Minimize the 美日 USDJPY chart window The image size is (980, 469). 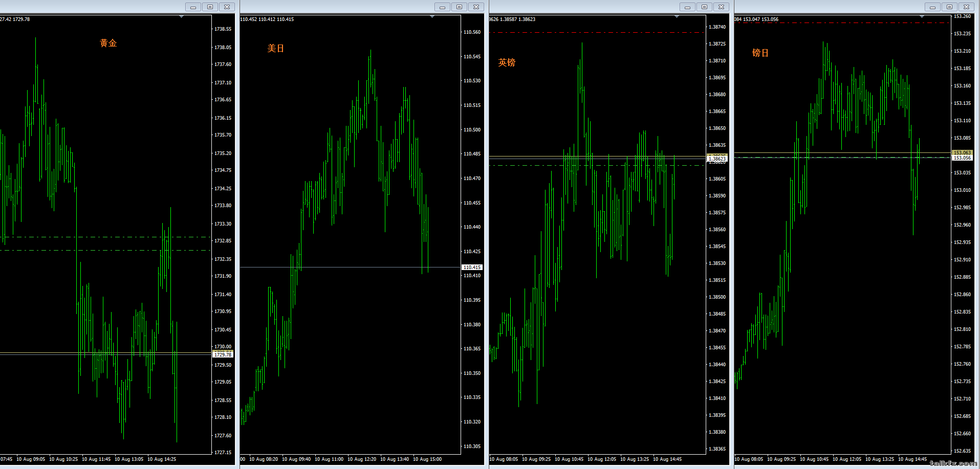442,7
